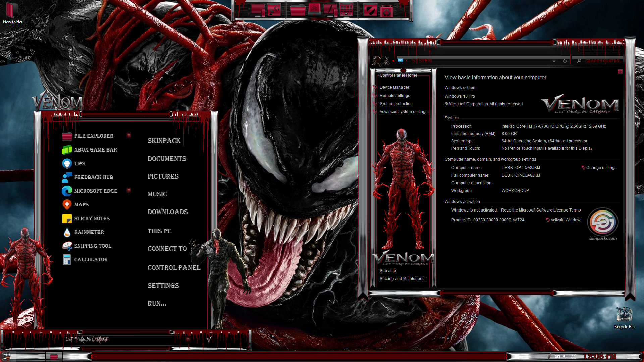Open Device Manager link in sidebar
Viewport: 644px width, 362px height.
pyautogui.click(x=394, y=87)
